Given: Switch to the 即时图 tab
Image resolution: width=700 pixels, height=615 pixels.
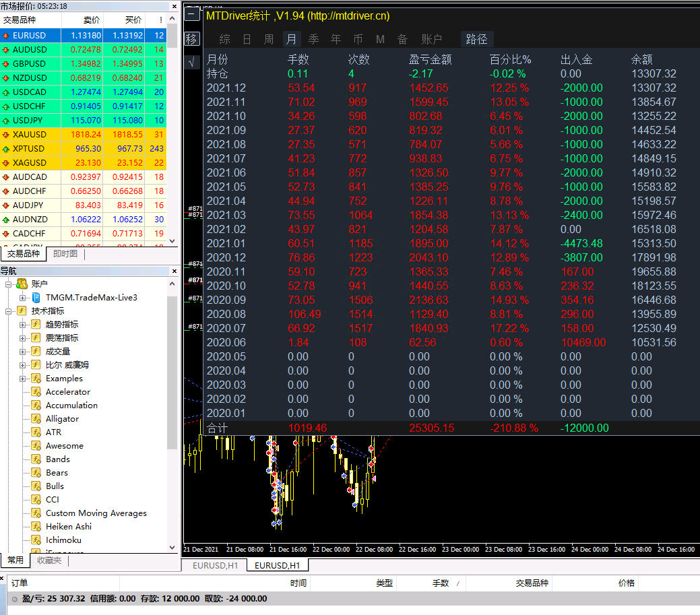Looking at the screenshot, I should click(x=65, y=254).
